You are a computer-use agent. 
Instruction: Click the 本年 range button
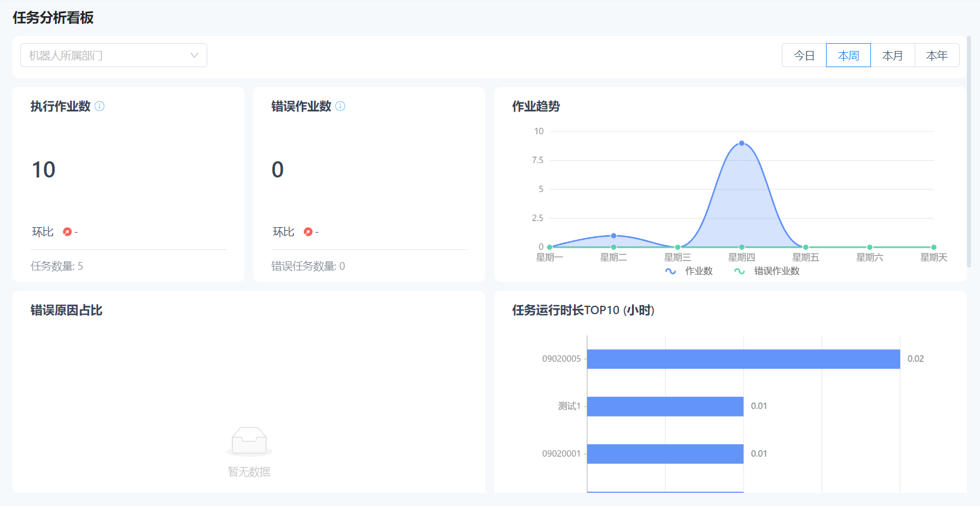click(937, 55)
